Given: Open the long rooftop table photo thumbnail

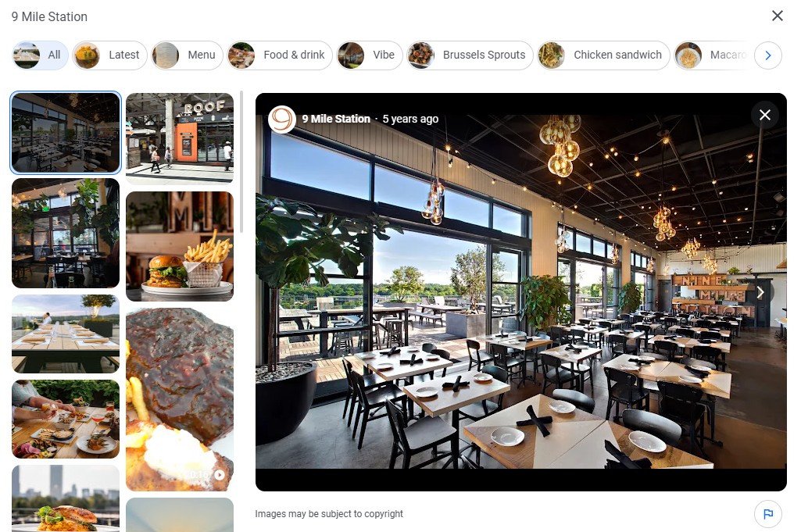Looking at the screenshot, I should pyautogui.click(x=66, y=334).
